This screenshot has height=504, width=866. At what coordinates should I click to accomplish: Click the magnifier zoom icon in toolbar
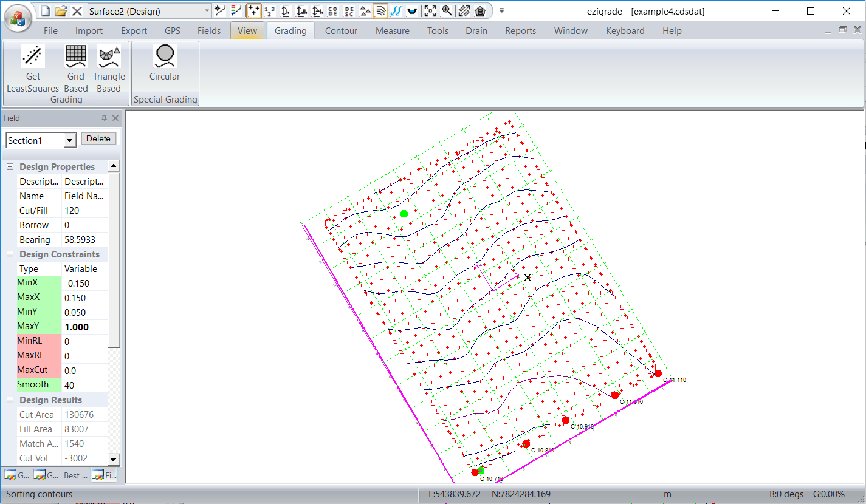coord(447,11)
